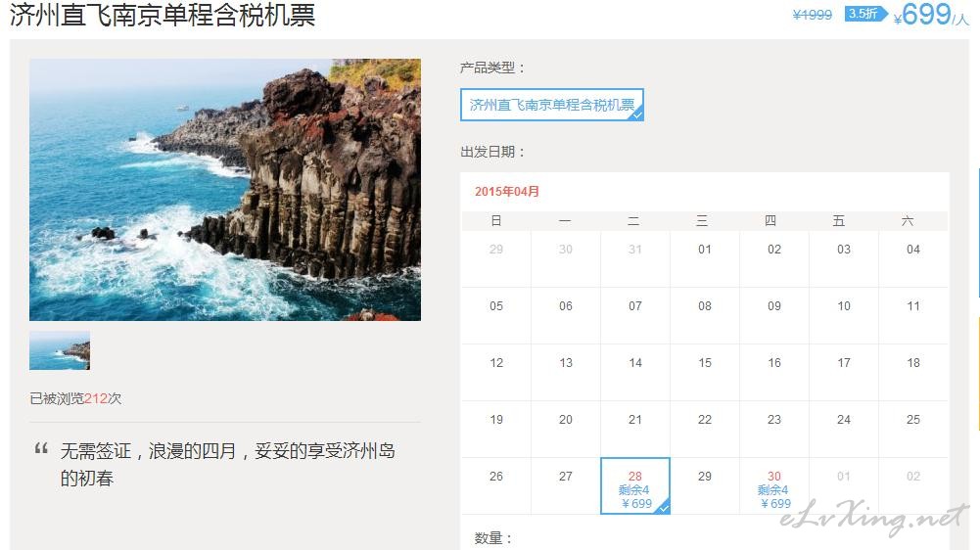Click calendar date 10 under Friday column
Screen dimensions: 980x550
844,306
